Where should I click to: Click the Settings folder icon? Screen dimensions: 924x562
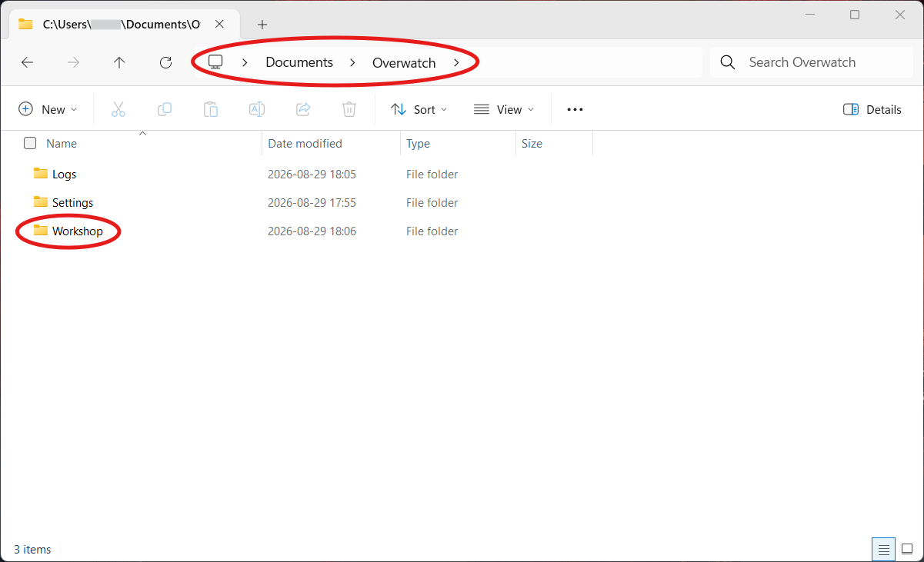pyautogui.click(x=41, y=202)
